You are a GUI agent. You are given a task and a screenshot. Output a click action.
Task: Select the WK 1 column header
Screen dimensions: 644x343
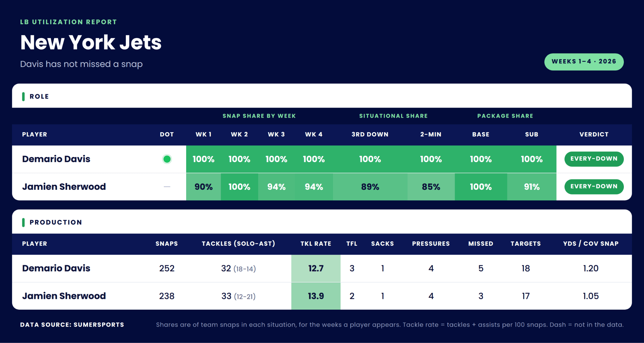pyautogui.click(x=203, y=134)
